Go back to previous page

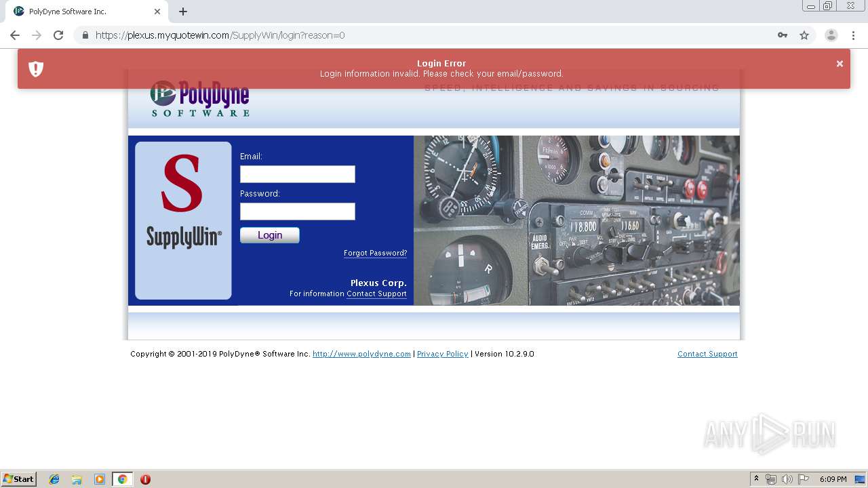pyautogui.click(x=15, y=35)
